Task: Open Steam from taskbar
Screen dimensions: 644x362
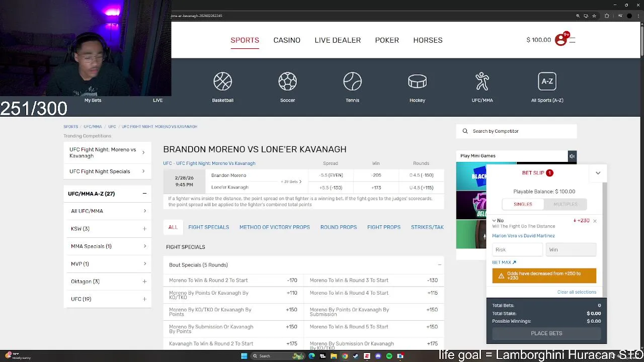Action: click(x=356, y=356)
